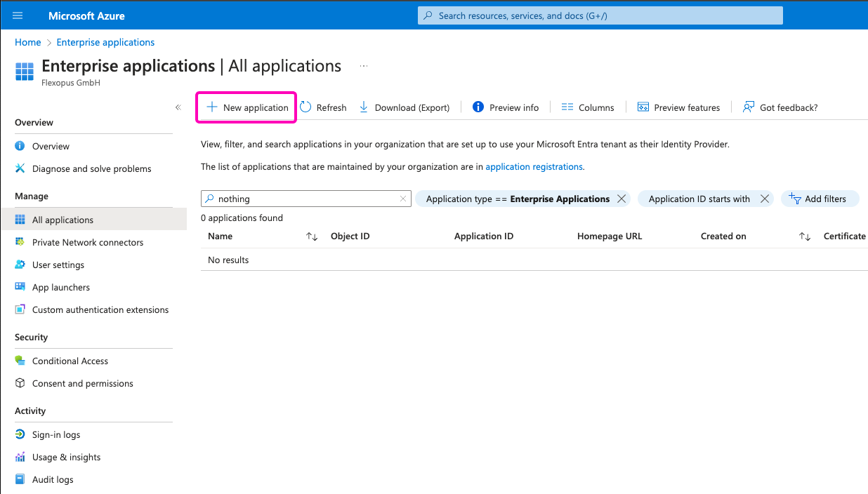
Task: Open the application registrations link
Action: (534, 167)
